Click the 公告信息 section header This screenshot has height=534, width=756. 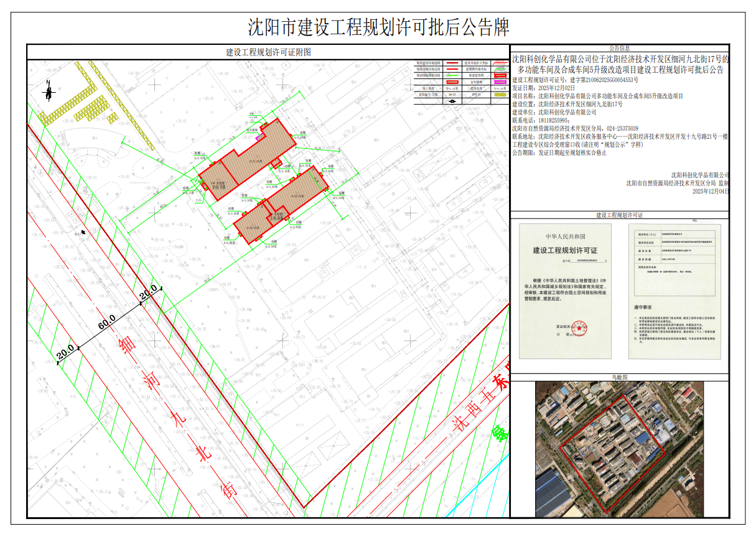click(x=619, y=48)
